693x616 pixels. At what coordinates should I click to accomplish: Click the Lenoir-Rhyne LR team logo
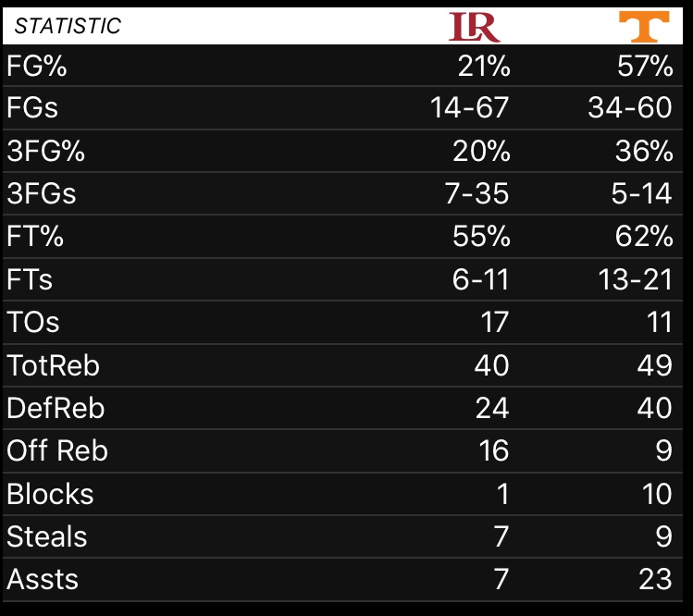click(475, 27)
